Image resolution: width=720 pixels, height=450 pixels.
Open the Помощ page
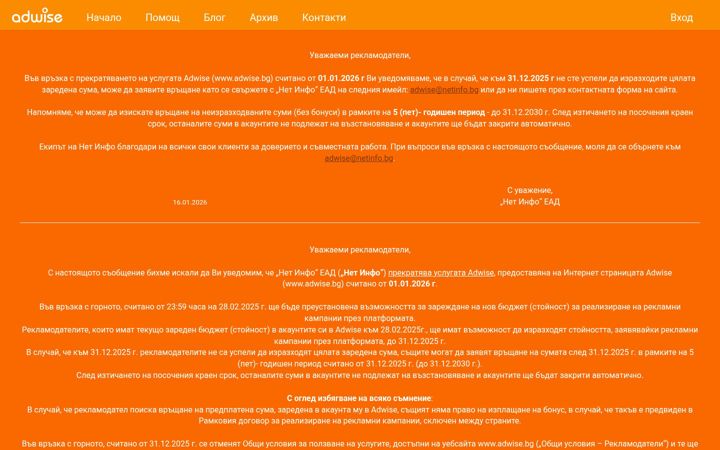tap(163, 17)
